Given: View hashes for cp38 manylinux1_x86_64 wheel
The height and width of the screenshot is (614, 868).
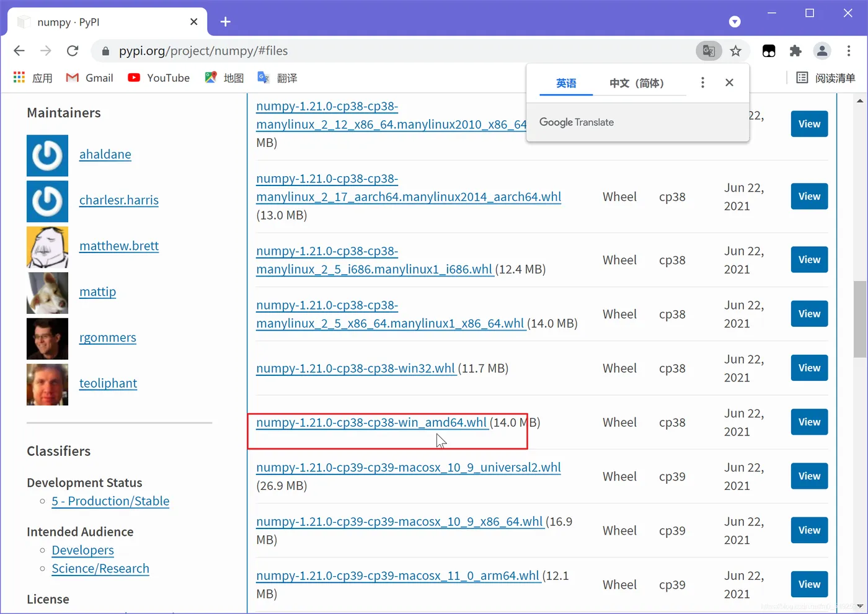Looking at the screenshot, I should click(810, 314).
